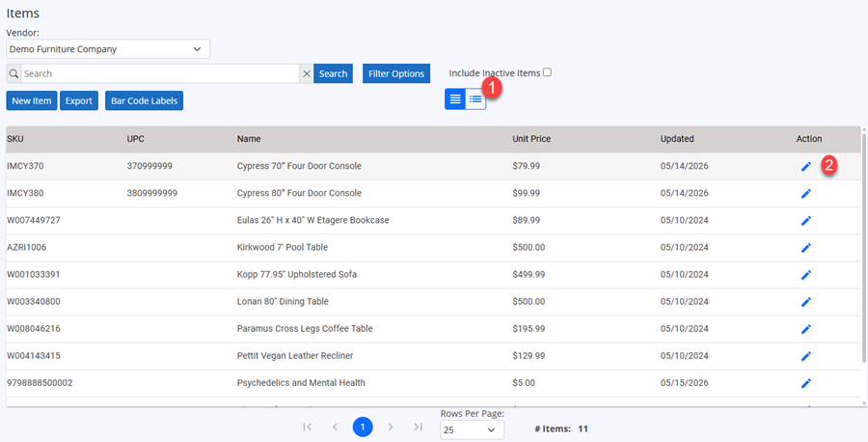The width and height of the screenshot is (868, 442).
Task: Sort by the Name column header
Action: pyautogui.click(x=249, y=139)
